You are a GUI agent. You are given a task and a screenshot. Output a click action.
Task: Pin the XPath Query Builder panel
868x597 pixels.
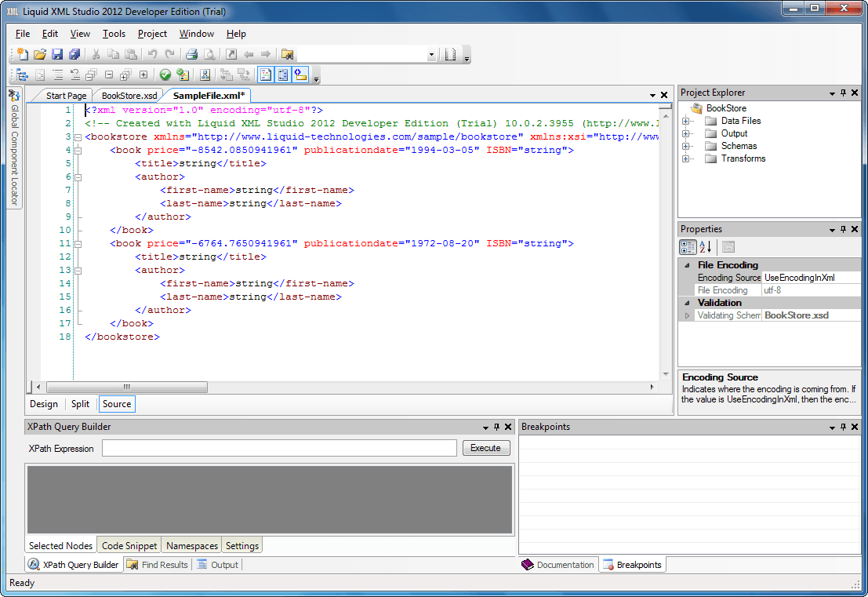[496, 427]
